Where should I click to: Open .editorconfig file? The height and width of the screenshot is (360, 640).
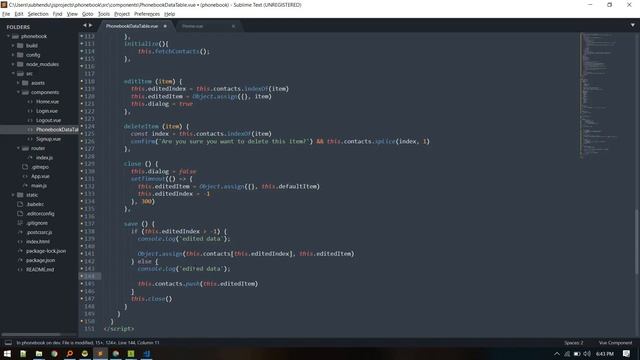[x=40, y=213]
